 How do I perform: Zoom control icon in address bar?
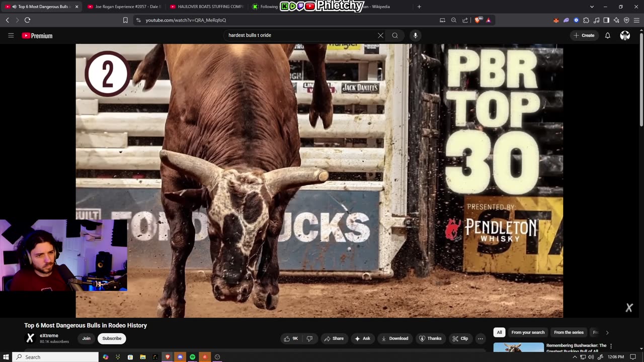coord(453,20)
